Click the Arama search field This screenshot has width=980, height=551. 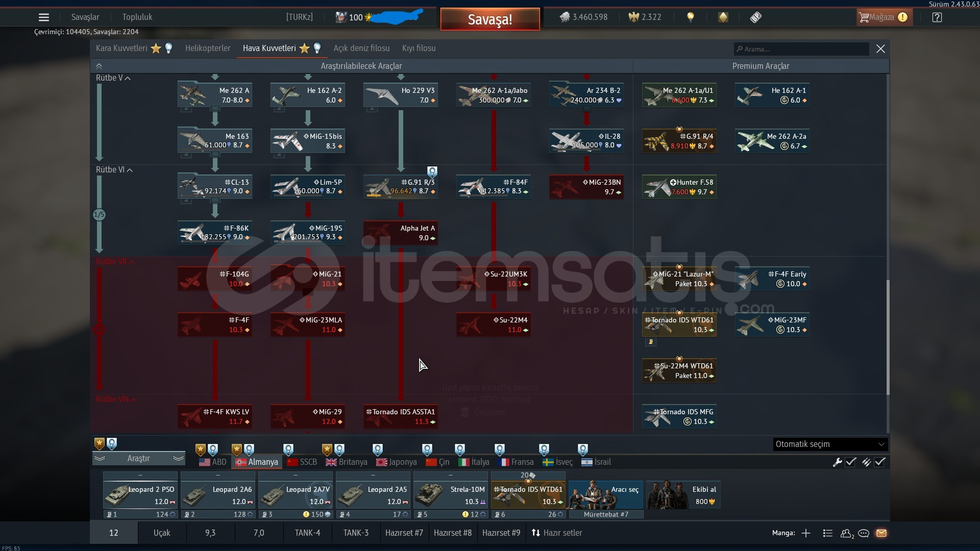801,49
